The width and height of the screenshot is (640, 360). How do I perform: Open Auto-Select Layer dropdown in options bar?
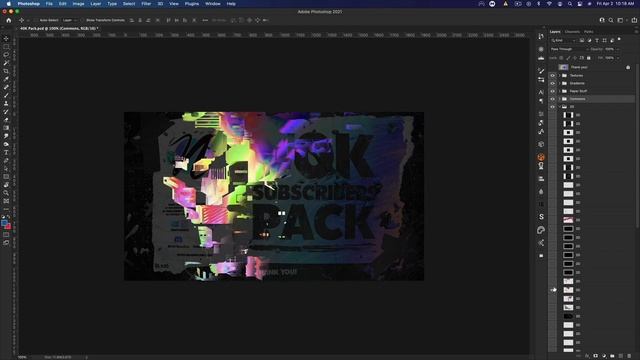69,20
